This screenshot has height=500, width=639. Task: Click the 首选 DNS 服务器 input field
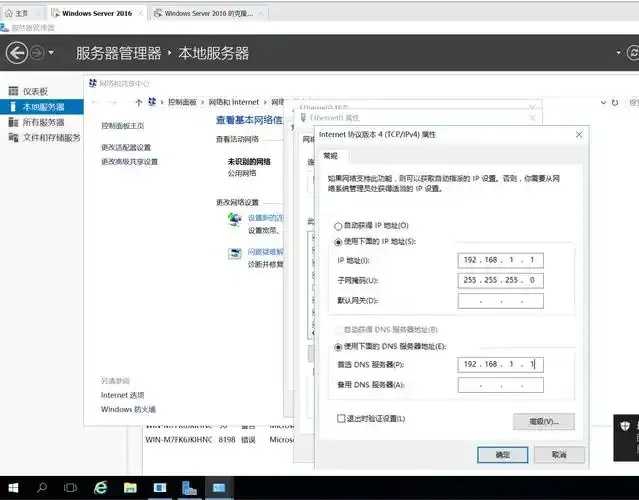click(x=500, y=364)
